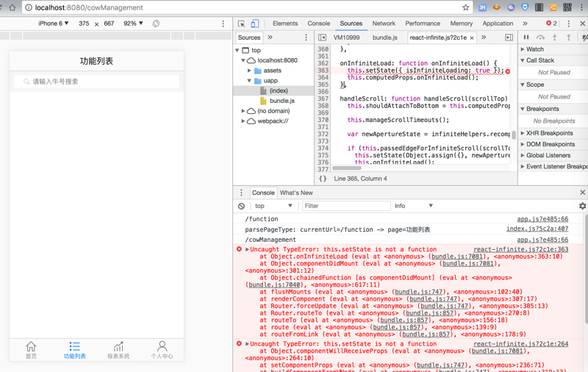Viewport: 588px width, 372px height.
Task: Expand the (no domain) node
Action: click(x=243, y=111)
